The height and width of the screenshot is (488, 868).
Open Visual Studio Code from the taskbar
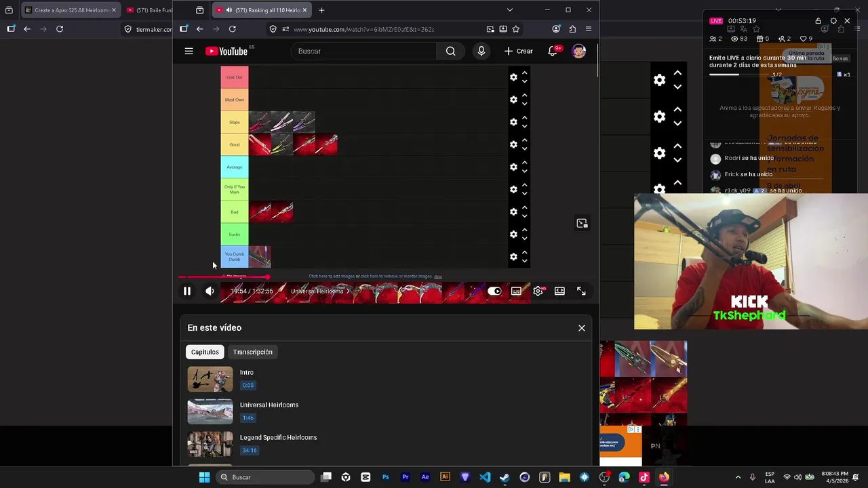485,477
